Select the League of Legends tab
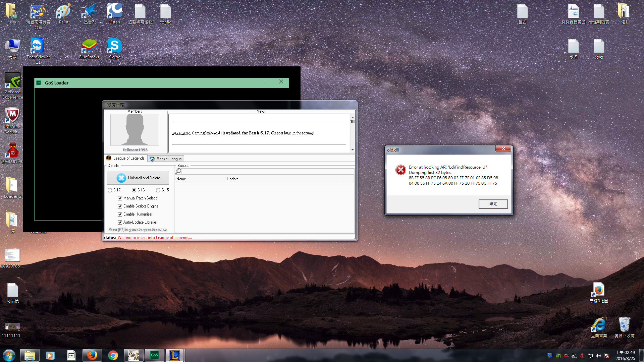 (x=126, y=158)
